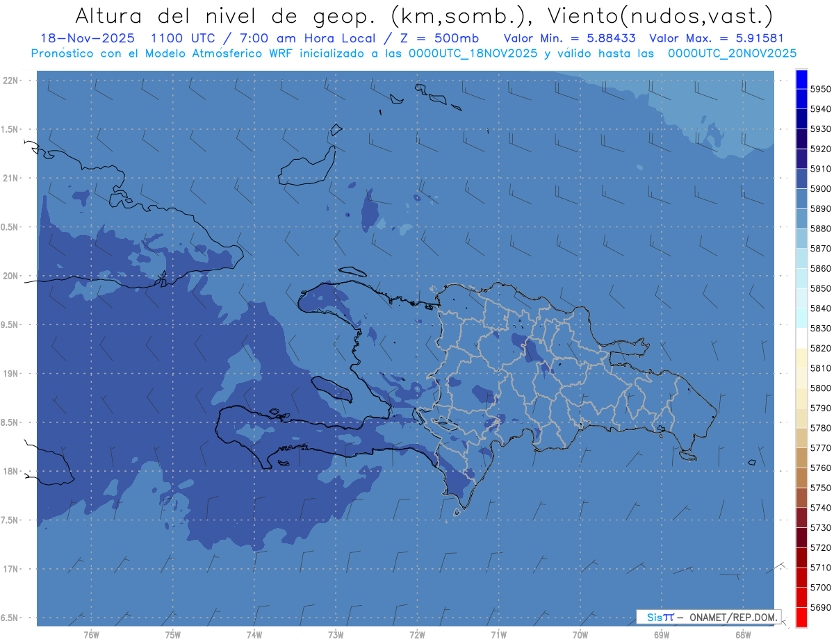The width and height of the screenshot is (834, 644).
Task: Click the latitude label '21N'
Action: pos(11,179)
